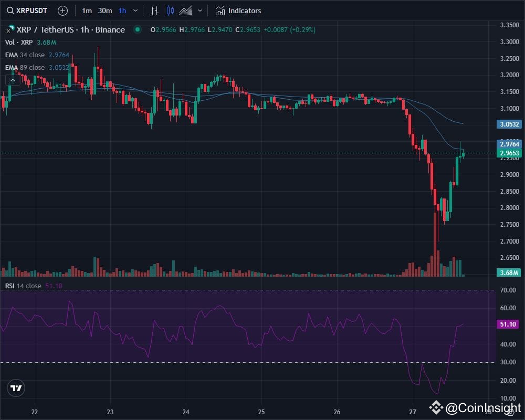Click the TradingView logo at bottom left

click(x=16, y=388)
